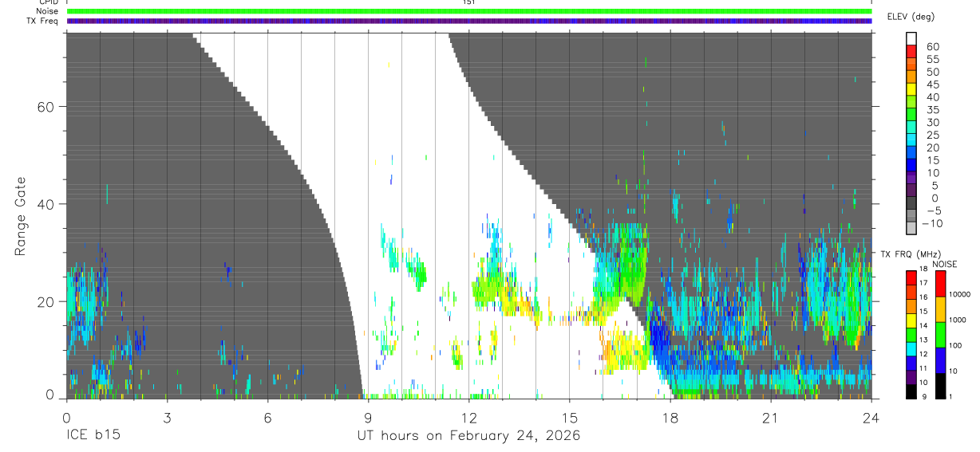This screenshot has width=980, height=452.
Task: Click the 'TX FRQ (MHz)' legend title
Action: (910, 254)
